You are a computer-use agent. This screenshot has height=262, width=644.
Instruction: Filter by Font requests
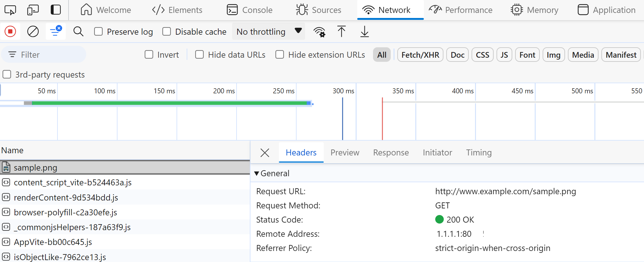[527, 55]
